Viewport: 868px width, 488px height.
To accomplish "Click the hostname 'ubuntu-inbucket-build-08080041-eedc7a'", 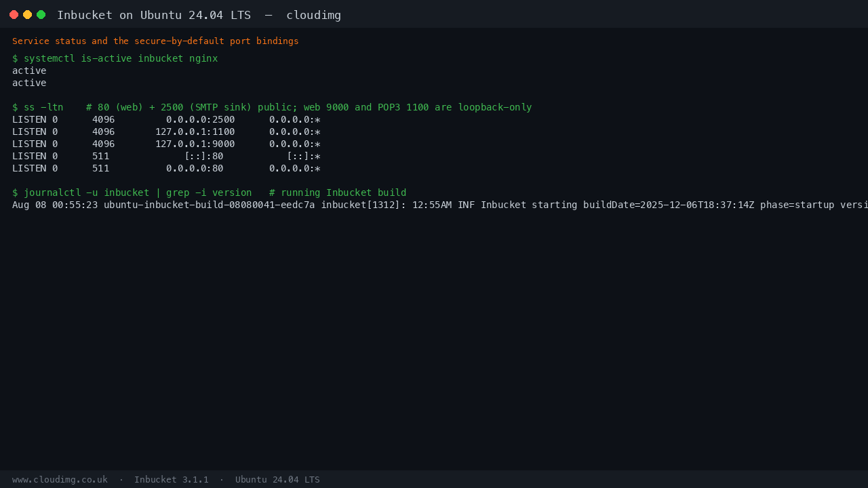I will pos(210,205).
